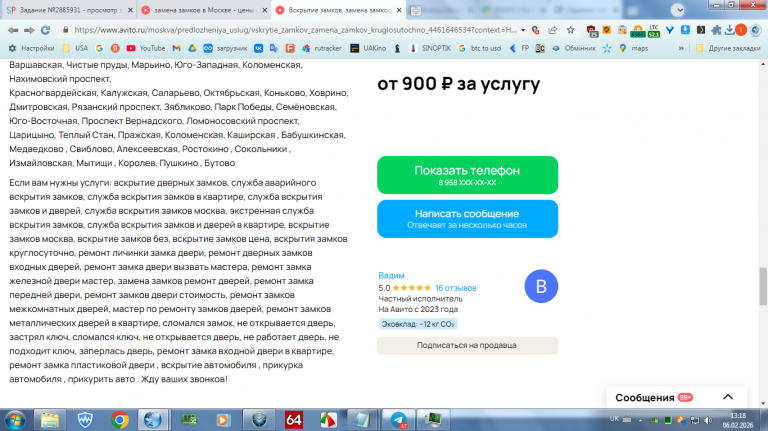Open the YouTube bookmark

(145, 48)
